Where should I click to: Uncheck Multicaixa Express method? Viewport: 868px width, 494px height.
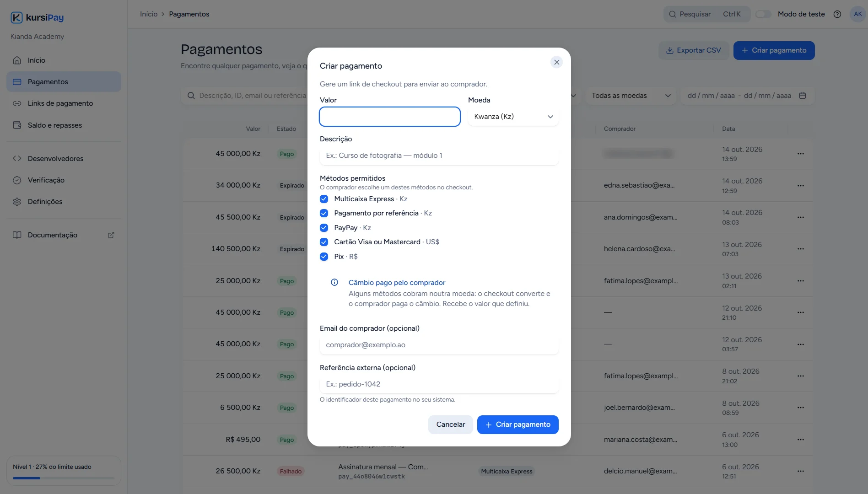coord(324,199)
